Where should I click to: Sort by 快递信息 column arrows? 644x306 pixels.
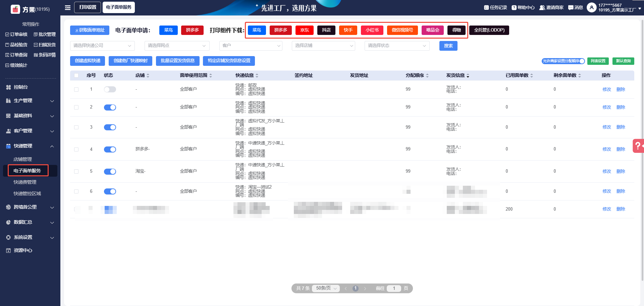coord(257,76)
